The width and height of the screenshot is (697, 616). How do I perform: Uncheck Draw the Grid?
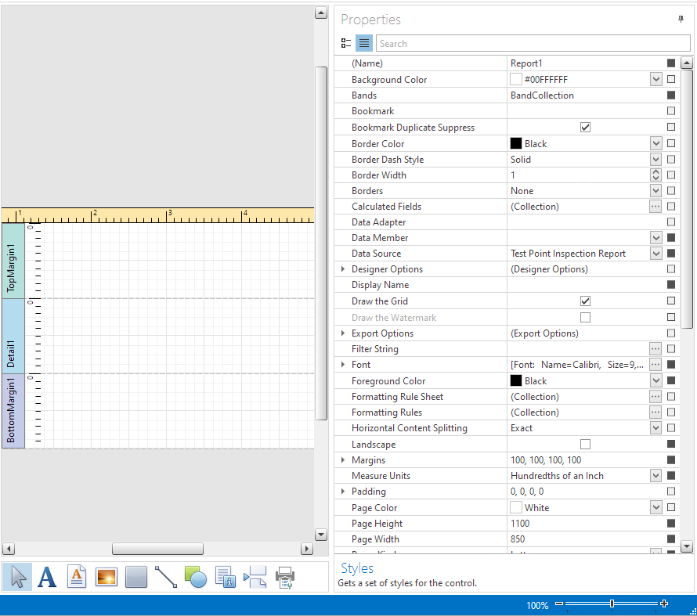585,301
